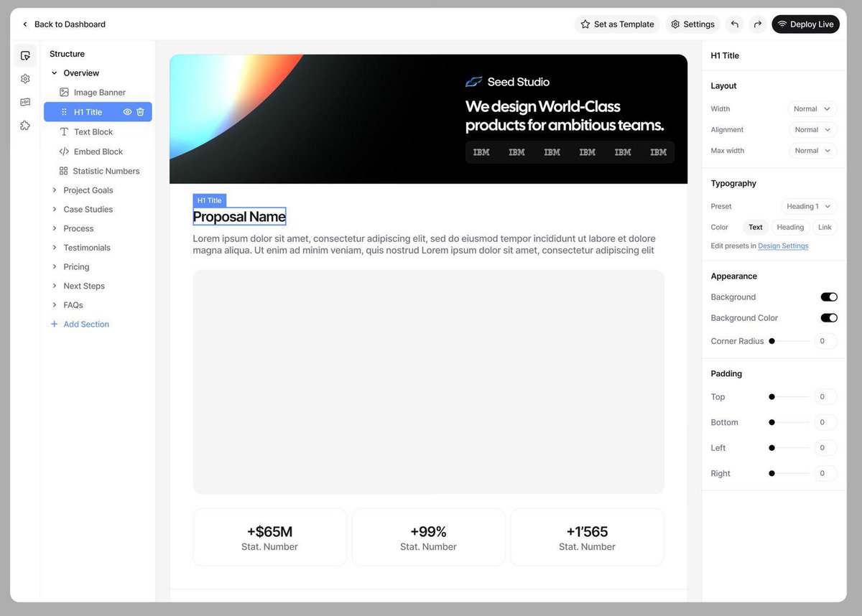This screenshot has width=862, height=616.
Task: Select Embed Block in structure tree
Action: point(98,151)
